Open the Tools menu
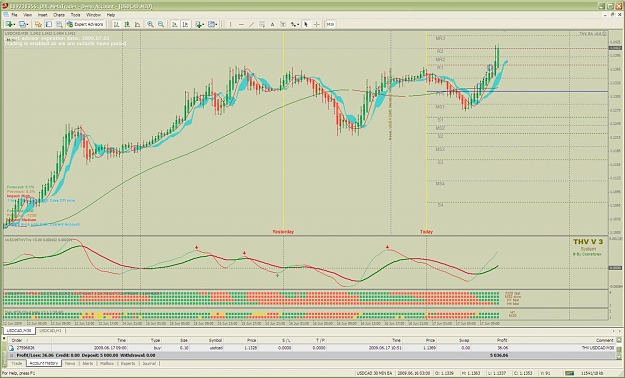 [x=75, y=15]
